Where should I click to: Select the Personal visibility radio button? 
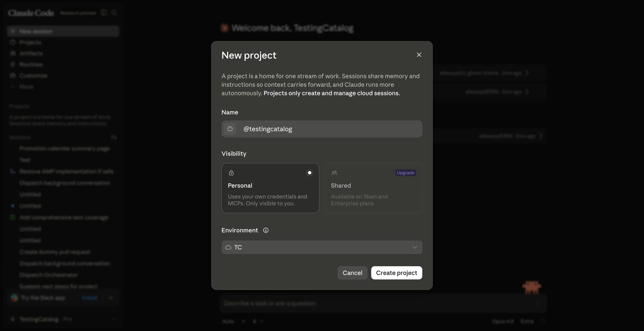click(309, 173)
